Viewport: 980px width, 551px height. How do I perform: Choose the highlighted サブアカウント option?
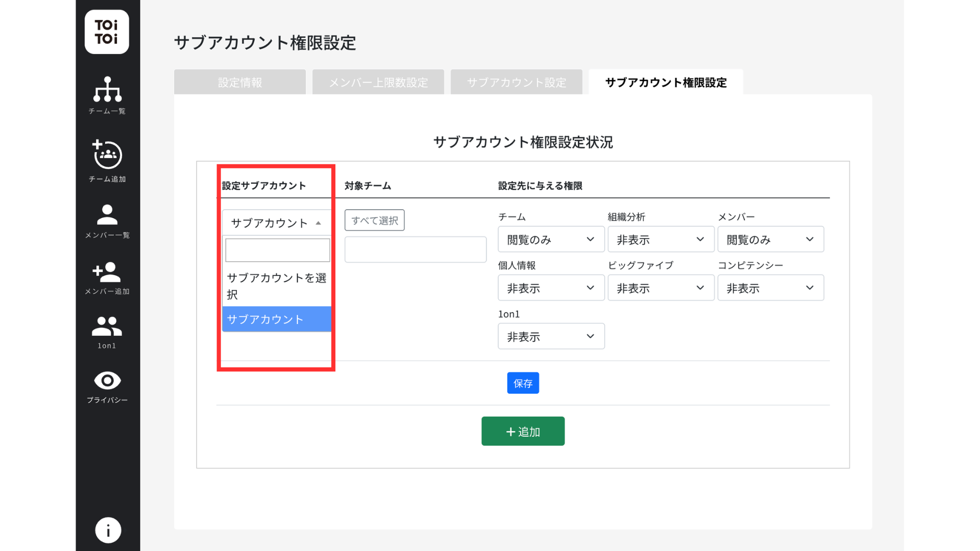pos(277,319)
